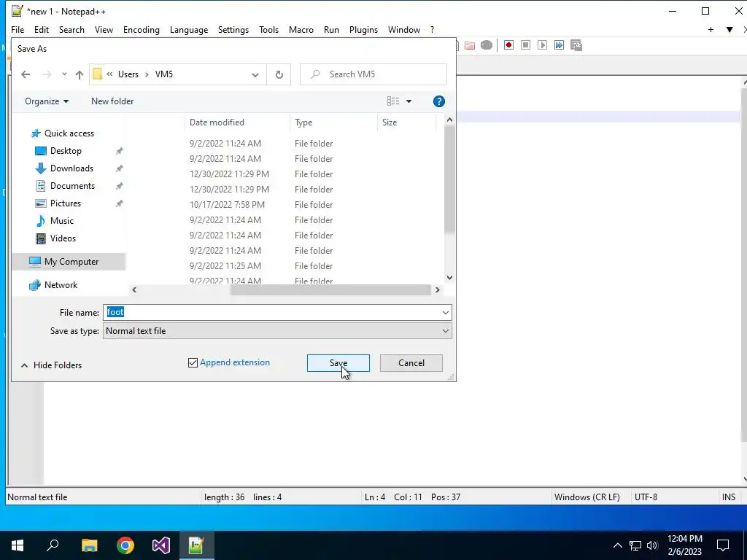Viewport: 747px width, 560px height.
Task: Click the UTF-8 status bar entry
Action: 646,497
